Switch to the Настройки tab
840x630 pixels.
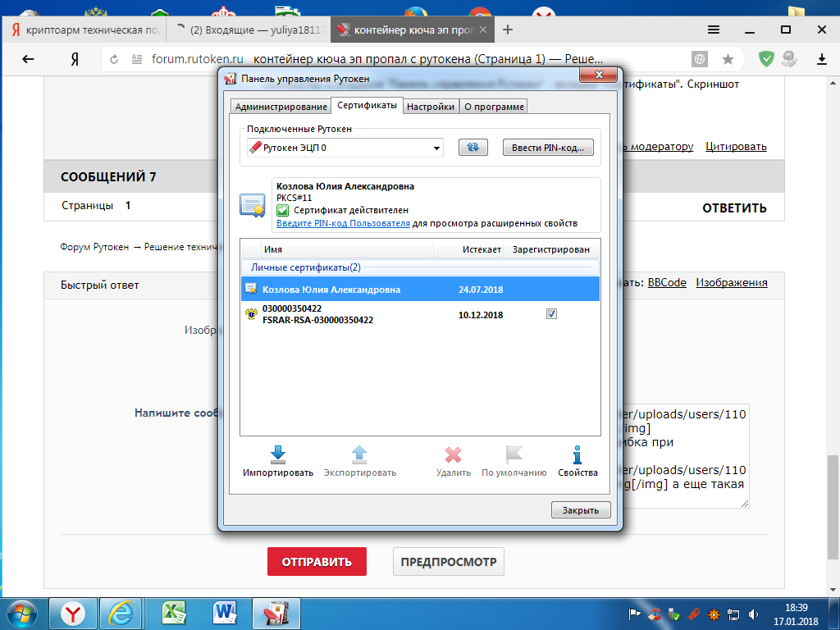pyautogui.click(x=431, y=107)
